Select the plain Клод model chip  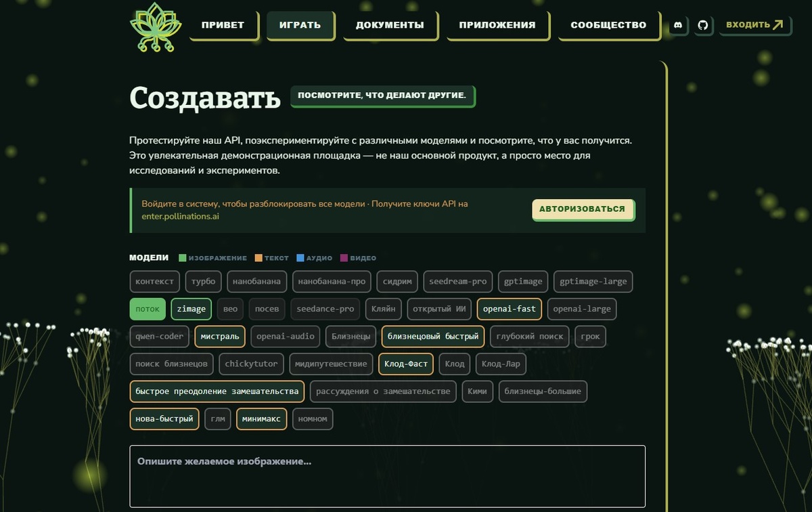455,364
